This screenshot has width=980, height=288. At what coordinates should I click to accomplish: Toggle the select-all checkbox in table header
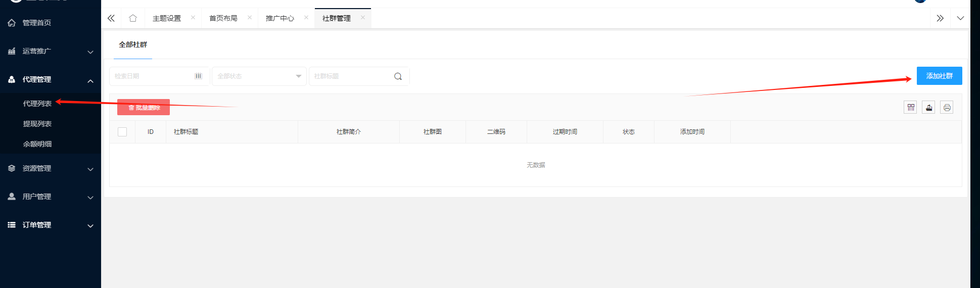[x=122, y=132]
